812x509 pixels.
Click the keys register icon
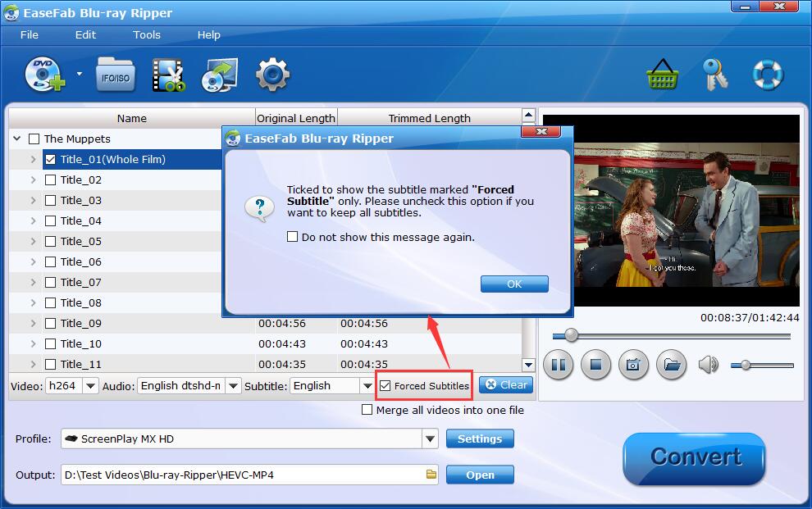point(715,75)
